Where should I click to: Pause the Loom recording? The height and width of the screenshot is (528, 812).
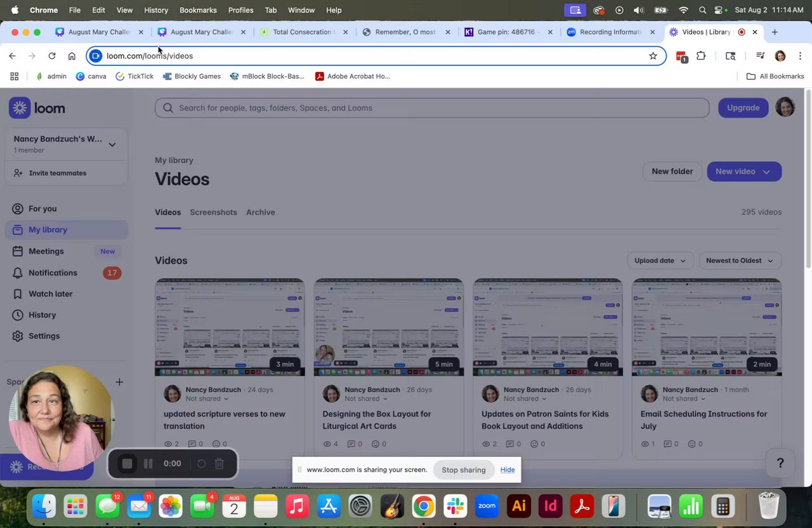148,464
